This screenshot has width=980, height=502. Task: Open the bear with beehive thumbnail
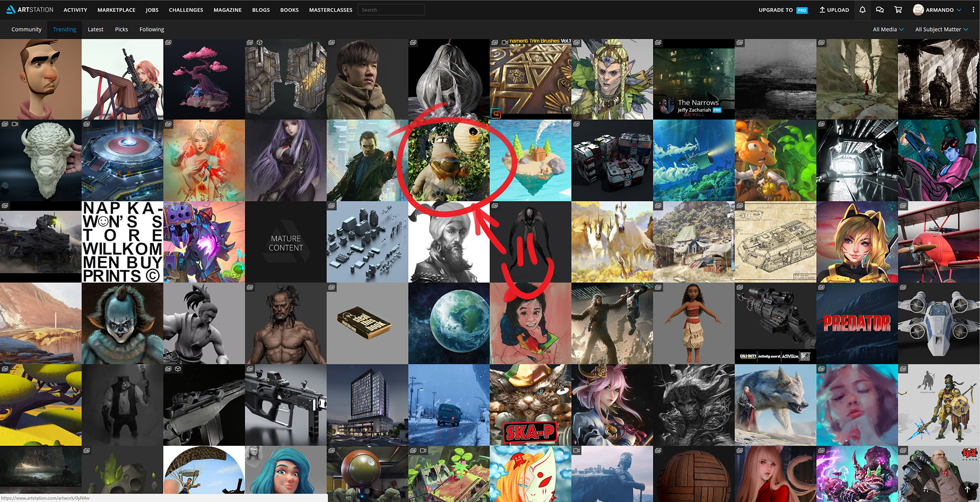449,161
